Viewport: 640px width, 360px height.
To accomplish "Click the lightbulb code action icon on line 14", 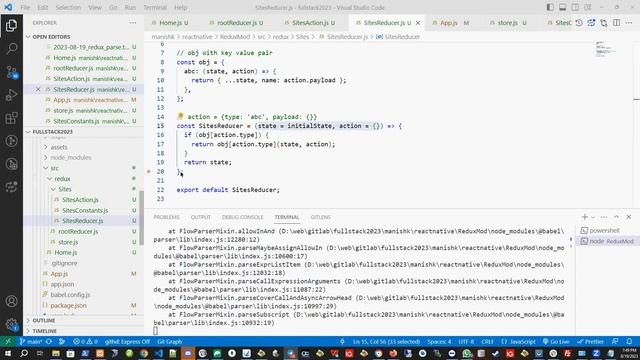I will tap(180, 117).
